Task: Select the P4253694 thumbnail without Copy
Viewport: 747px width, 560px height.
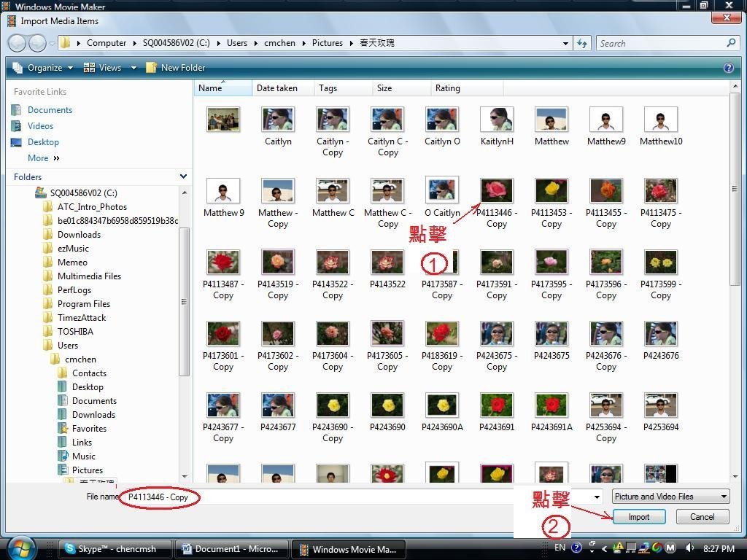Action: pyautogui.click(x=661, y=405)
